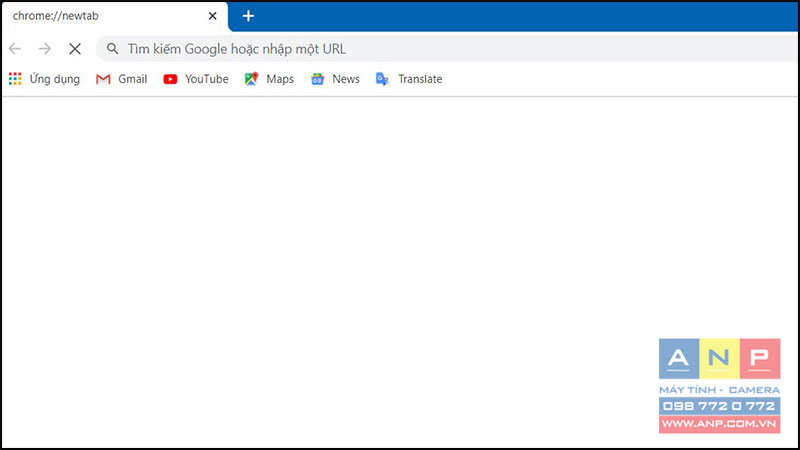Viewport: 800px width, 450px height.
Task: Open the YouTube bookmark
Action: pyautogui.click(x=196, y=79)
